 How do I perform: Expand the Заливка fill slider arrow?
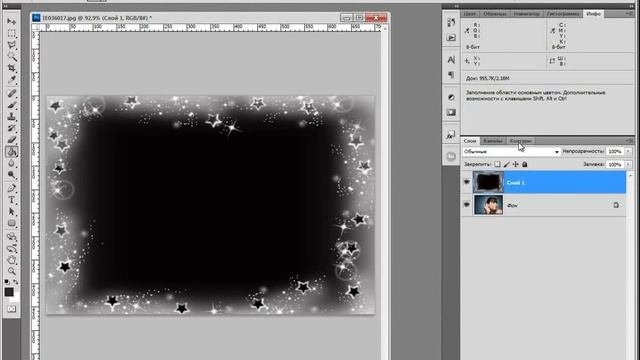coord(629,164)
